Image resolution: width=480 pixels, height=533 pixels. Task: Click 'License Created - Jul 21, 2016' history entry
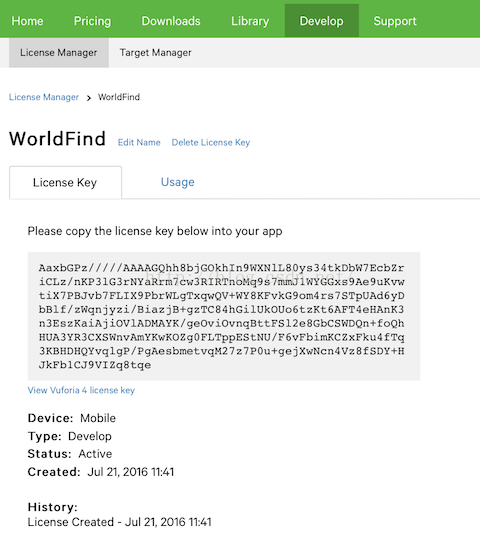(119, 522)
